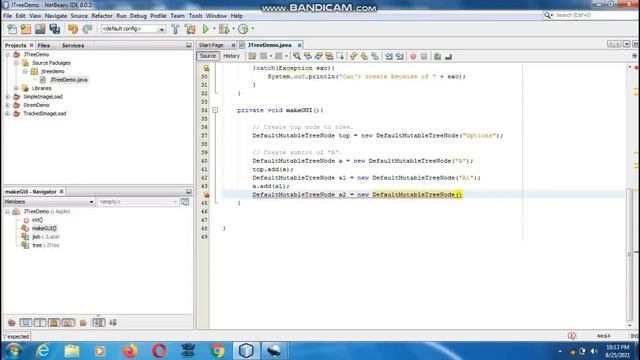Click the Clean and Build Project icon

click(190, 29)
